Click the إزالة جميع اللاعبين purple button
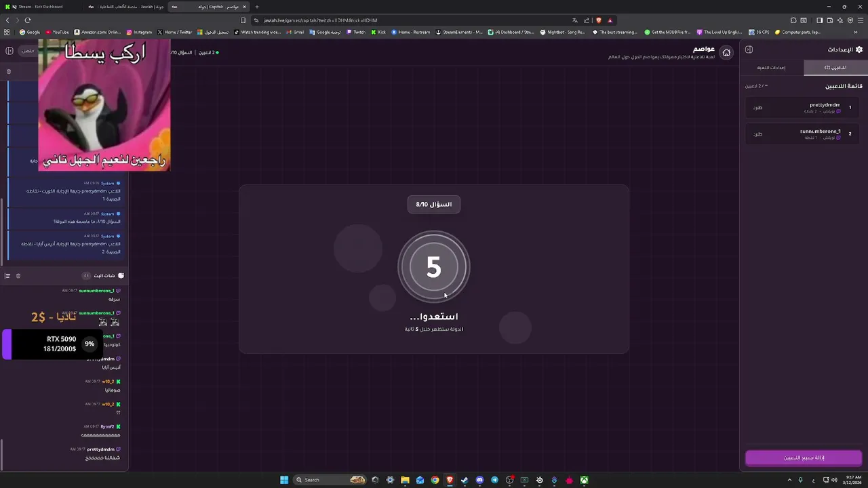Image resolution: width=868 pixels, height=488 pixels. coord(804,457)
